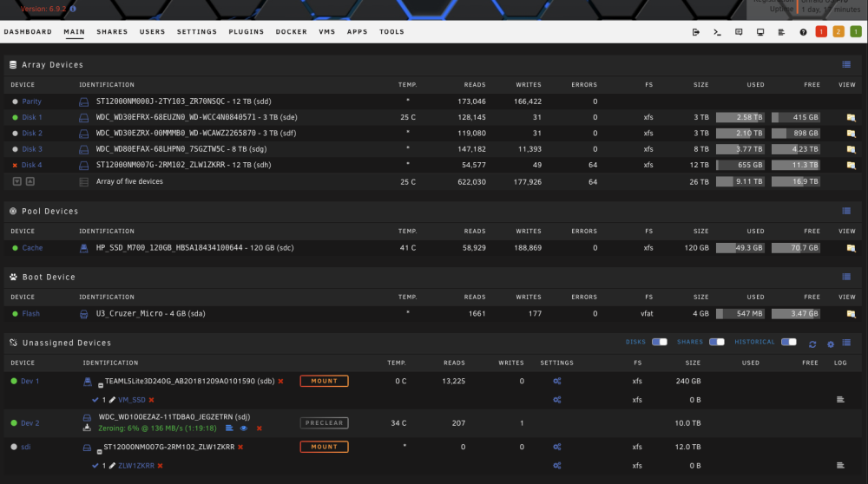
Task: Toggle the checkmark beside VM_SSD partition
Action: point(95,399)
